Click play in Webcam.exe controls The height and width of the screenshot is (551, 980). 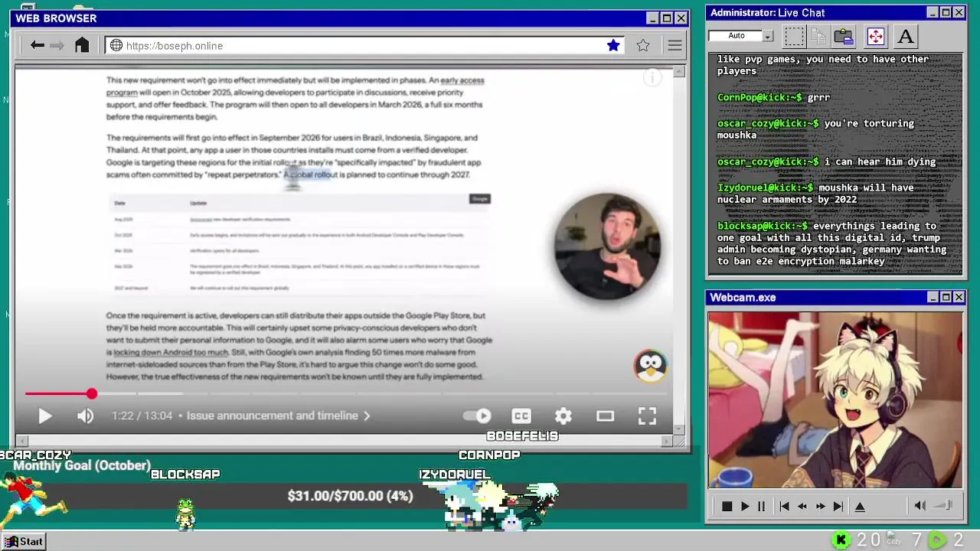point(744,506)
